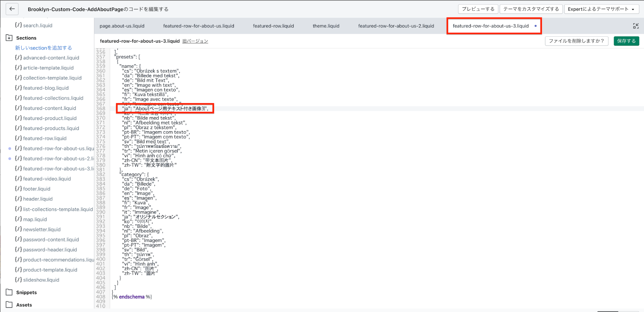Select featured-row-for-about-us-2.liquid tab
Screen dimensions: 644x312
(x=396, y=26)
